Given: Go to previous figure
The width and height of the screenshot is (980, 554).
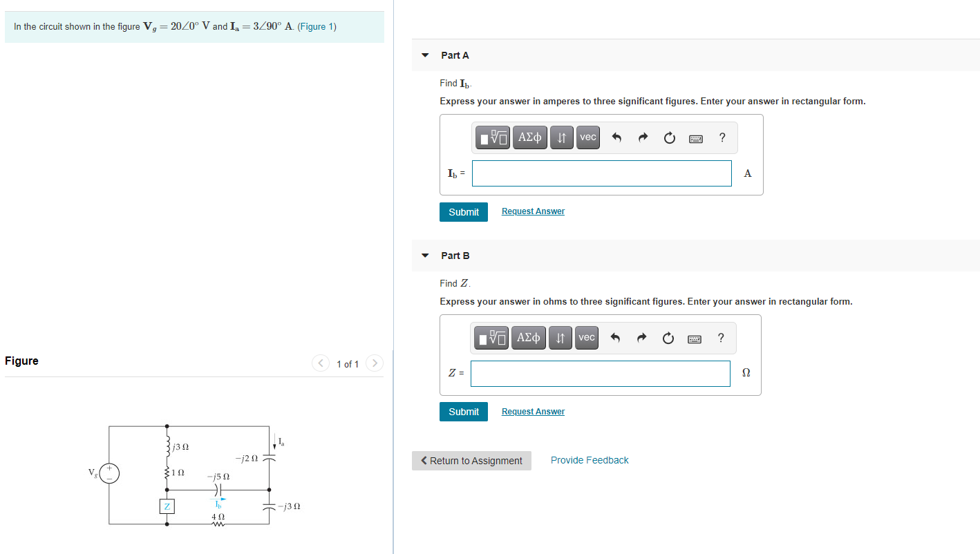Looking at the screenshot, I should click(x=321, y=363).
